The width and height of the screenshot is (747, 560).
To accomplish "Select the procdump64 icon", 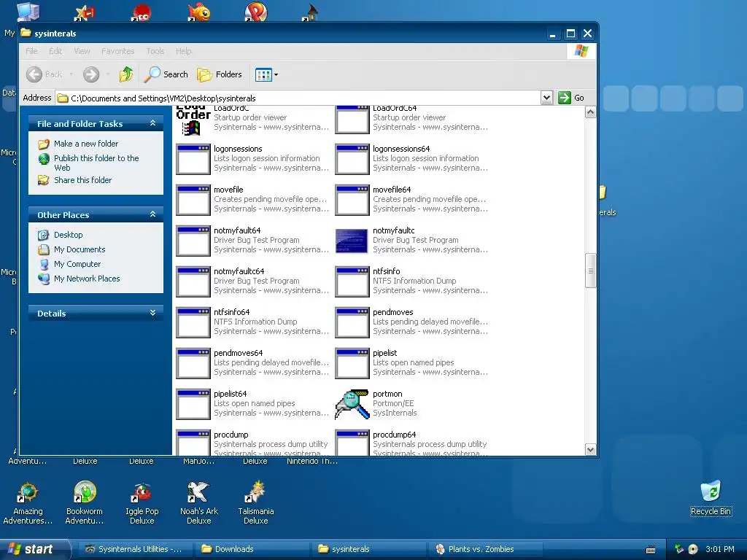I will tap(352, 443).
